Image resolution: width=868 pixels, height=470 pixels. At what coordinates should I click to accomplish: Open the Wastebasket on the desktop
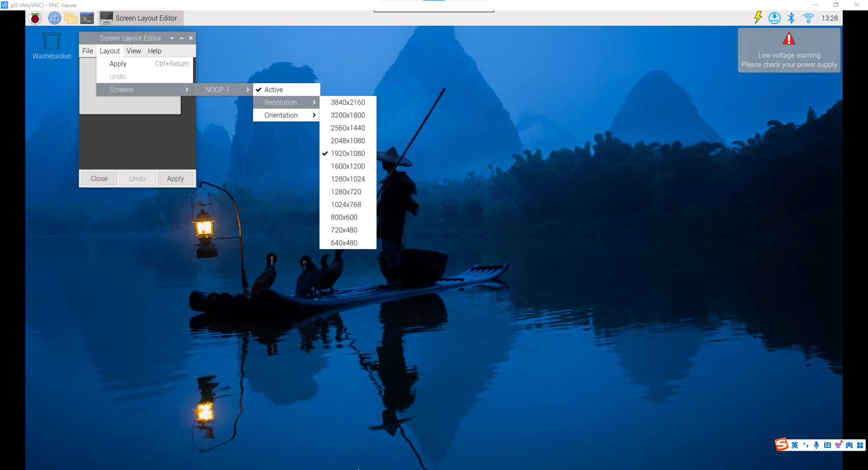coord(52,46)
